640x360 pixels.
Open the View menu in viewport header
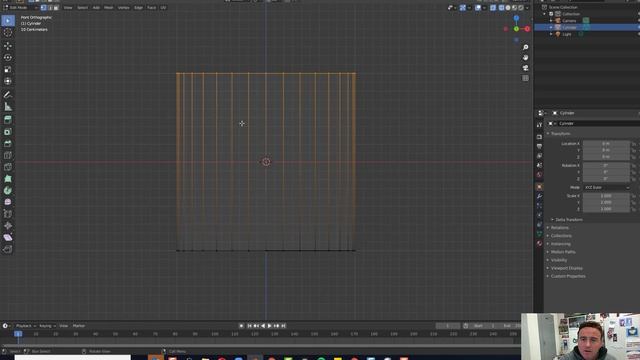(68, 7)
